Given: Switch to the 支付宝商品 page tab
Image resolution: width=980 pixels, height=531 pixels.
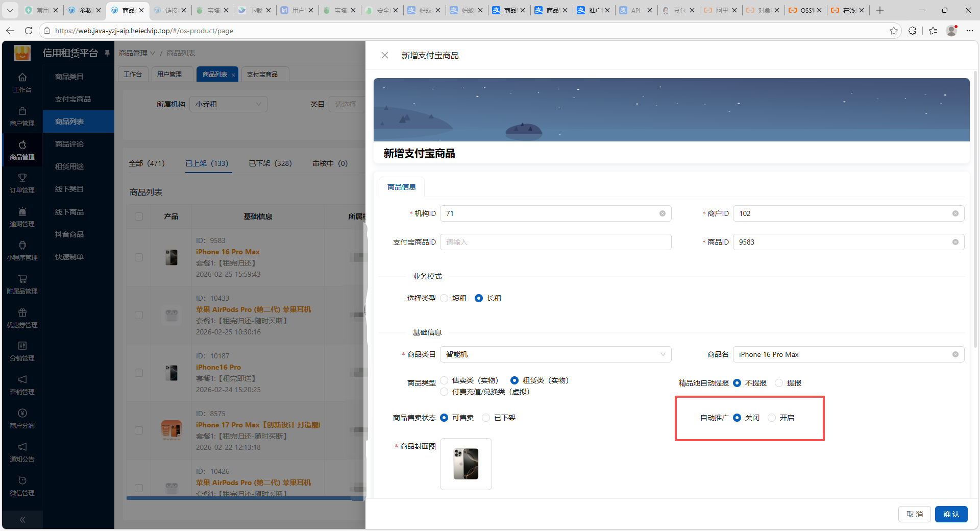Looking at the screenshot, I should (x=262, y=75).
